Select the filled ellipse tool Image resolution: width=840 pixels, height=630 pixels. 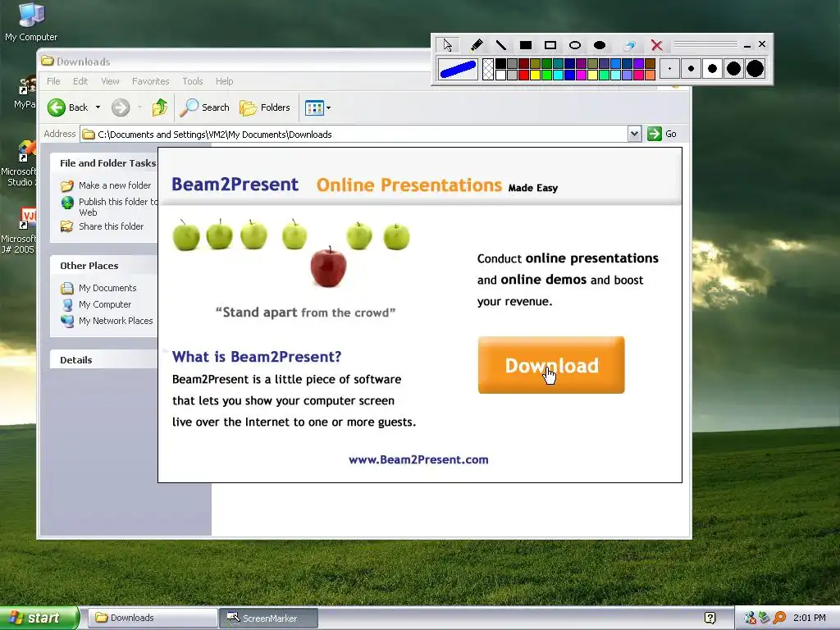pyautogui.click(x=600, y=45)
